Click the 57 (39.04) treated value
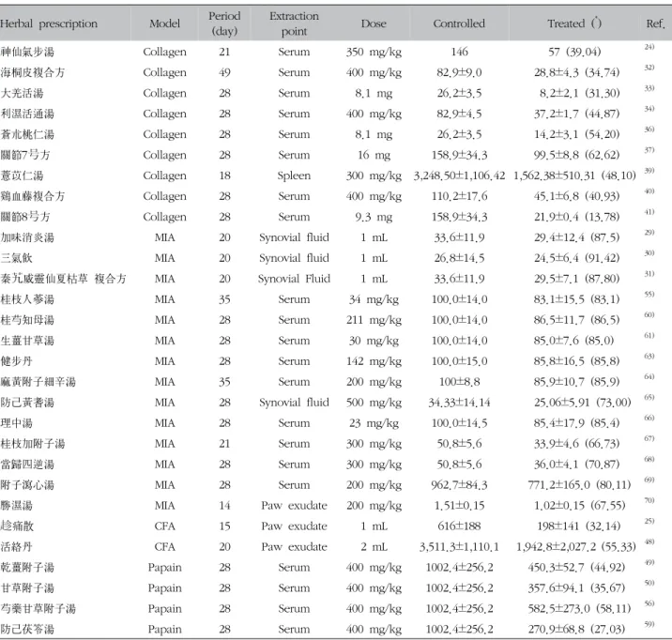The height and width of the screenshot is (640, 672). [x=574, y=52]
